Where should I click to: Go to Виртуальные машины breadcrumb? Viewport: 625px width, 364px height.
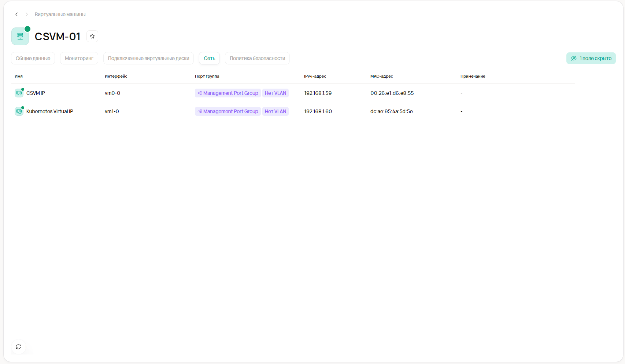pos(60,14)
